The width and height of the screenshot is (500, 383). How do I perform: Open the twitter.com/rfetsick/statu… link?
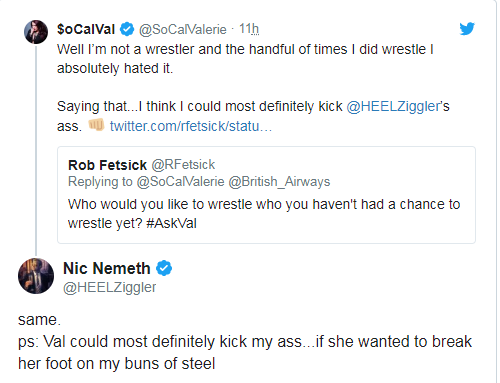click(191, 126)
